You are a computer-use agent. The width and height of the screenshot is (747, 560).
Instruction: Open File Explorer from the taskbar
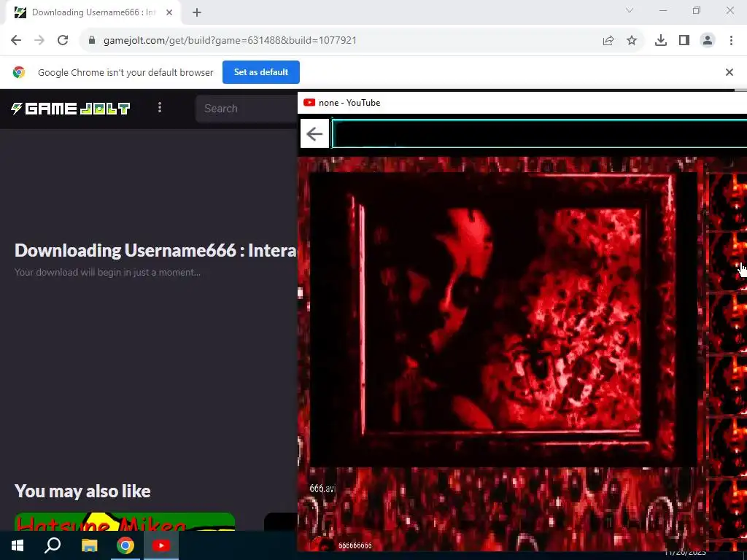coord(89,545)
